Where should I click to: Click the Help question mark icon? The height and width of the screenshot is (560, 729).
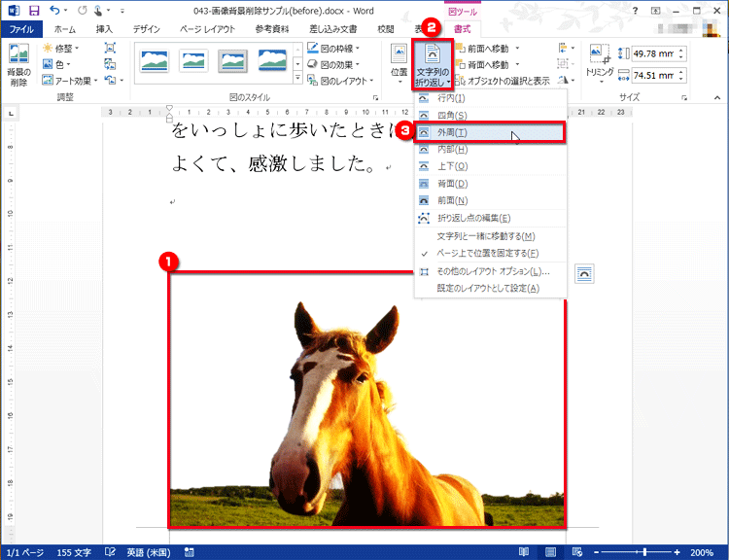point(635,11)
